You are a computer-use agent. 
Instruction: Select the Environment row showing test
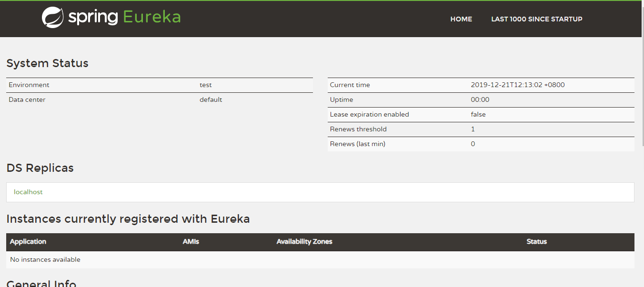coord(205,85)
